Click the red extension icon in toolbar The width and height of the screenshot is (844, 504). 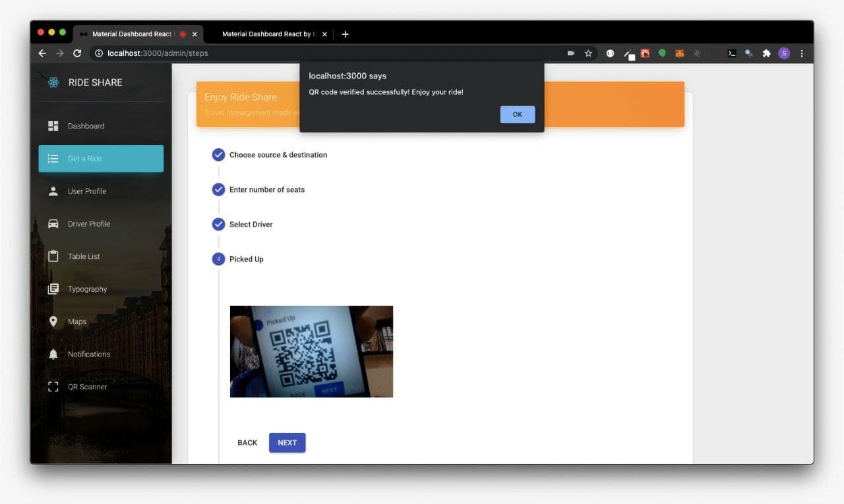tap(645, 53)
